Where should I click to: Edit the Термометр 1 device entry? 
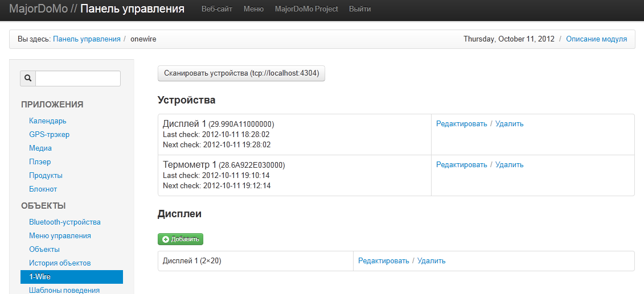pyautogui.click(x=461, y=165)
